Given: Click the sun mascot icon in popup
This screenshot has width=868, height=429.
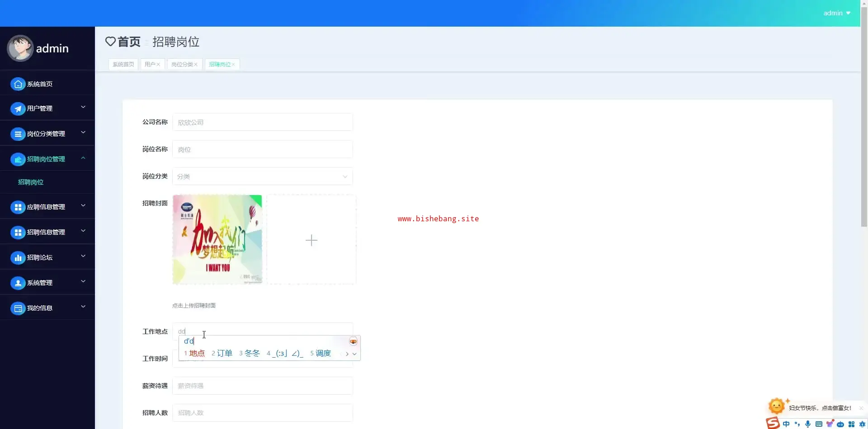Looking at the screenshot, I should pyautogui.click(x=777, y=406).
